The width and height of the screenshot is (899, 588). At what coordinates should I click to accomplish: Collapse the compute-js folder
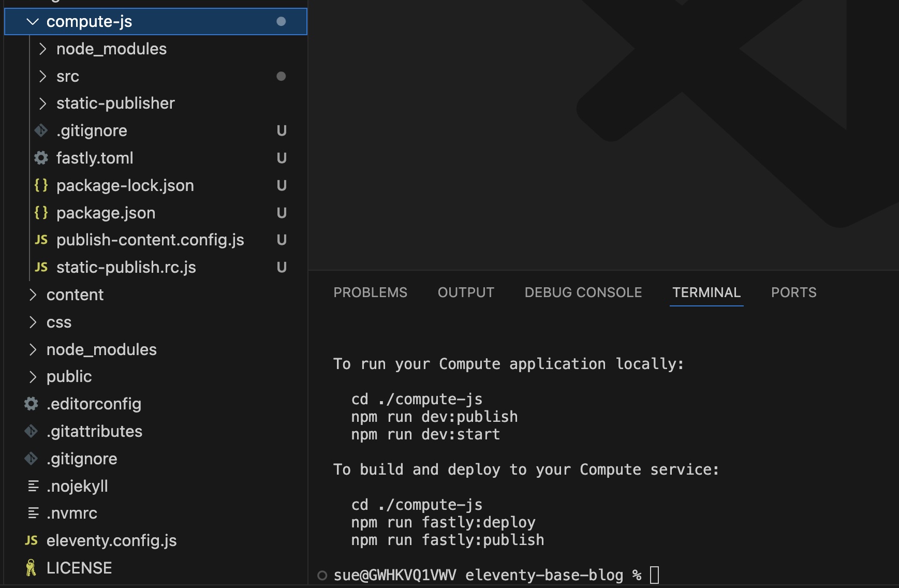pos(32,21)
